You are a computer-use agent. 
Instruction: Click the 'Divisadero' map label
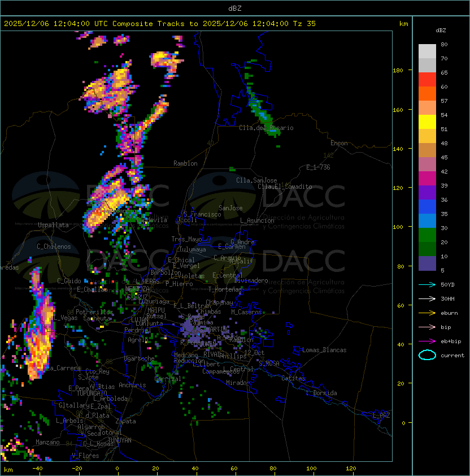251,280
